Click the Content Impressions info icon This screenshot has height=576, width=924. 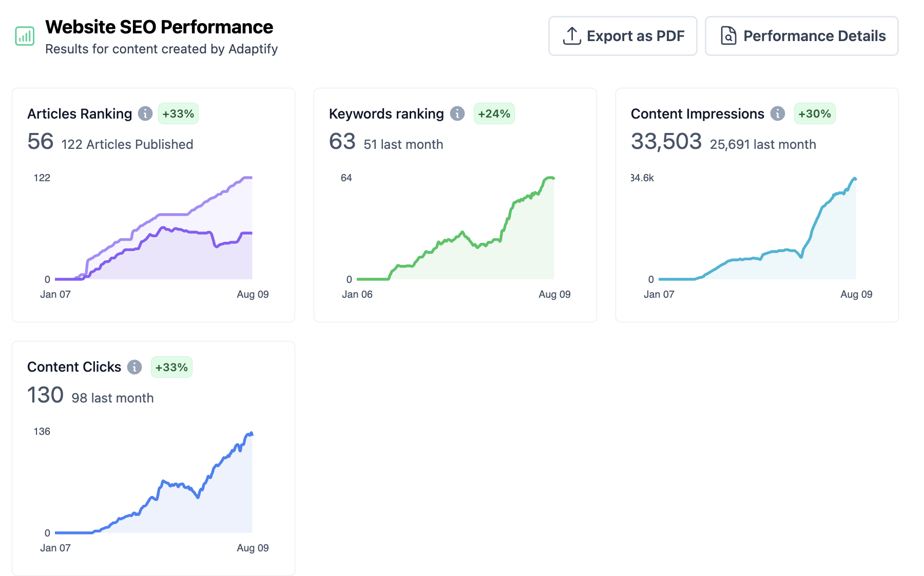point(778,113)
